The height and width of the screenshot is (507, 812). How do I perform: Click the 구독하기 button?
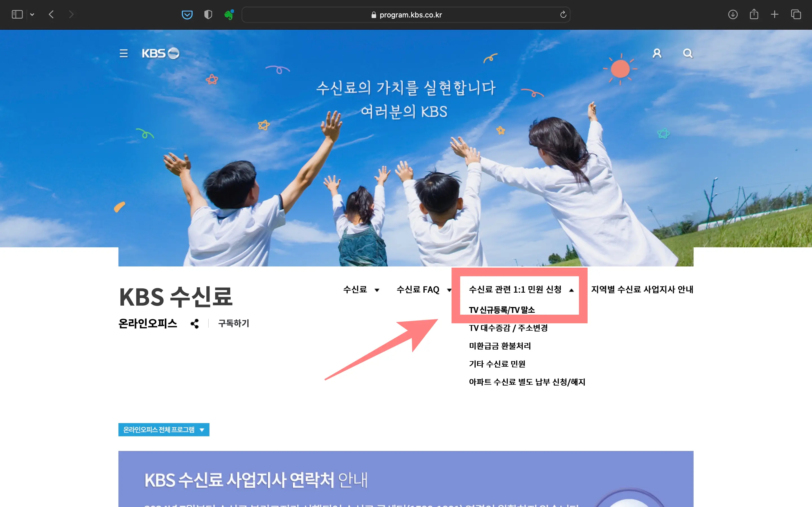234,324
